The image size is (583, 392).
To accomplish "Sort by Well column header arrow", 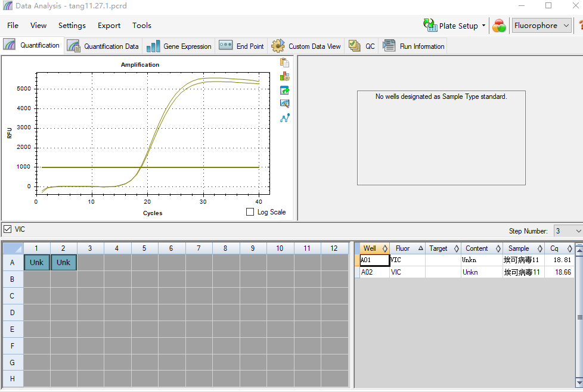I will [385, 248].
